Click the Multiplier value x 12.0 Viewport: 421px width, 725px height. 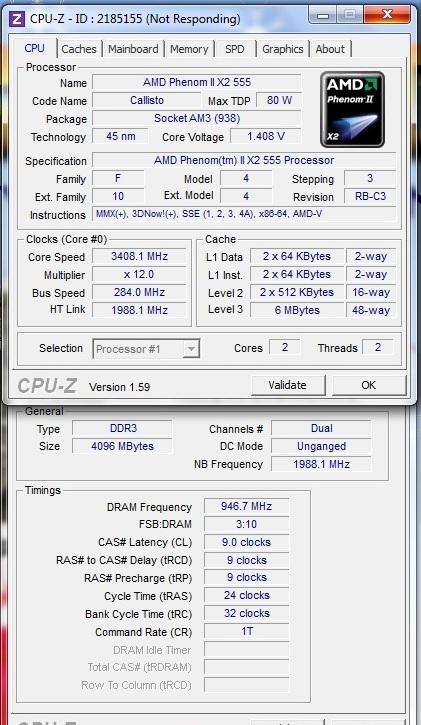coord(139,274)
